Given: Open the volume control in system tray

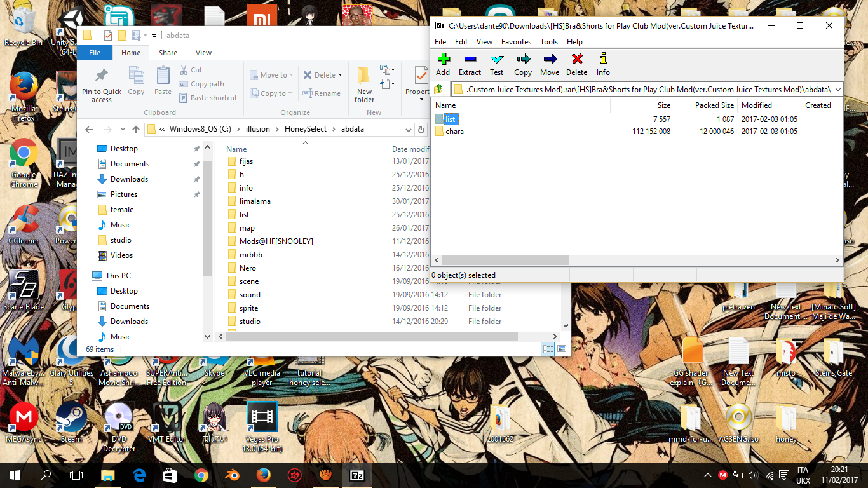Looking at the screenshot, I should (x=753, y=475).
